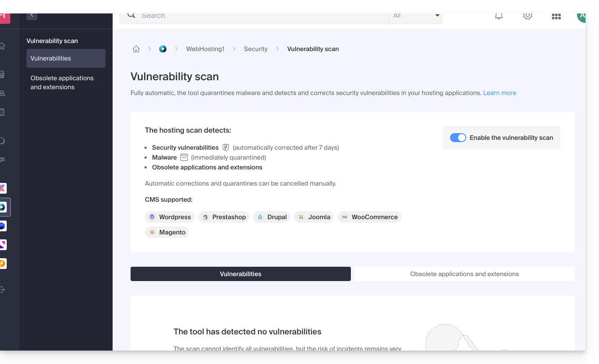Follow the Learn more link
This screenshot has width=599, height=364.
pos(499,93)
